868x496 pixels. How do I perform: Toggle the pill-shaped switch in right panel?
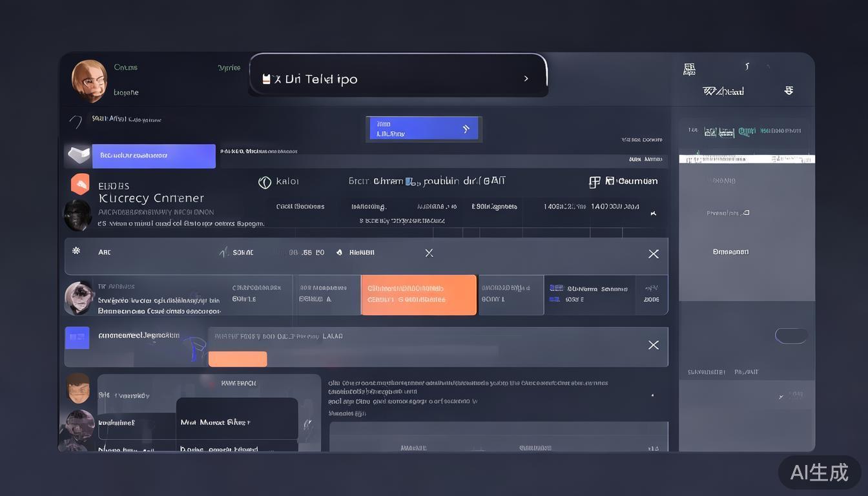pos(791,336)
